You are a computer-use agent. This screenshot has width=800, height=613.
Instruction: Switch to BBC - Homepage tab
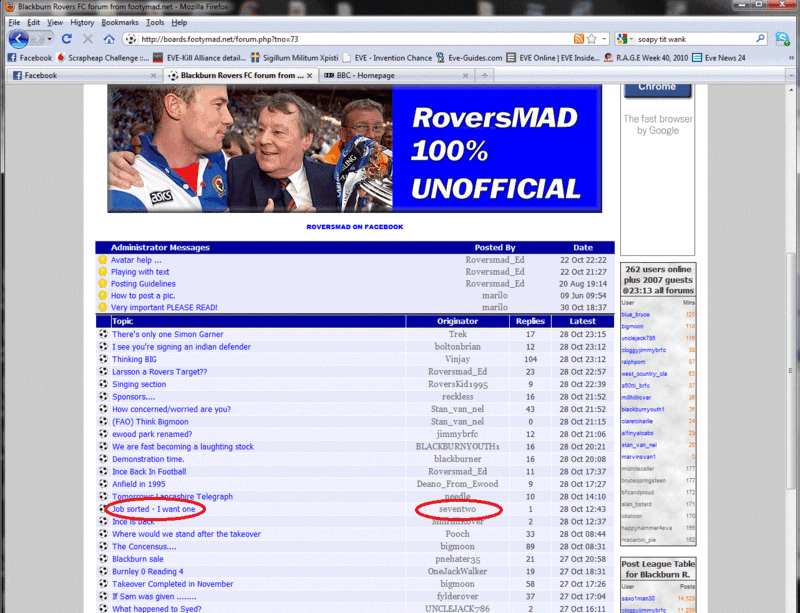point(395,76)
